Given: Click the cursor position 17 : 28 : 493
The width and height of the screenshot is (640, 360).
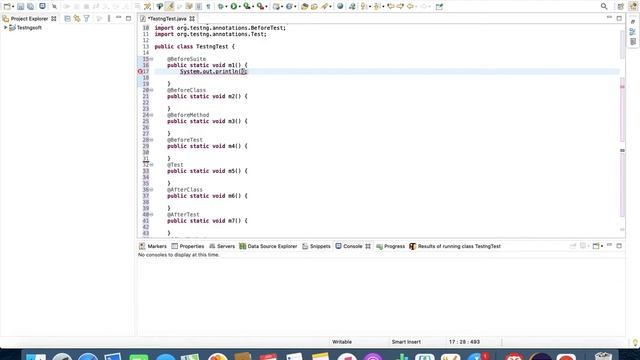Looking at the screenshot, I should tap(464, 342).
